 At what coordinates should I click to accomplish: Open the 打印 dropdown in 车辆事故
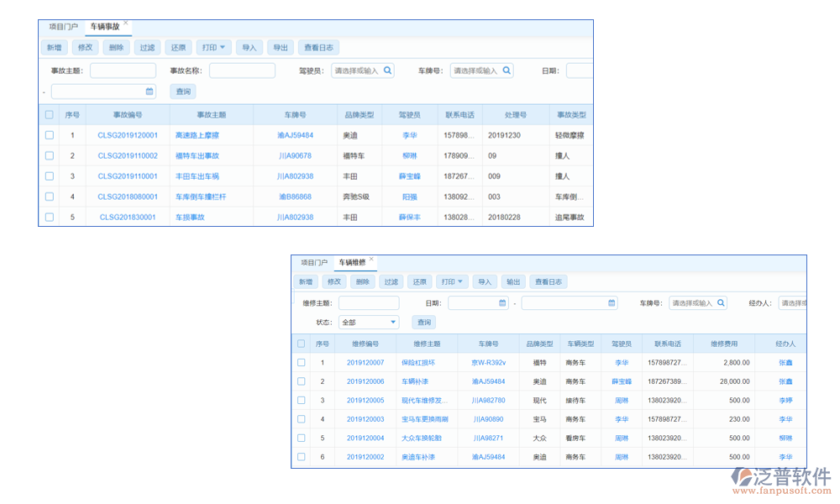(x=214, y=47)
